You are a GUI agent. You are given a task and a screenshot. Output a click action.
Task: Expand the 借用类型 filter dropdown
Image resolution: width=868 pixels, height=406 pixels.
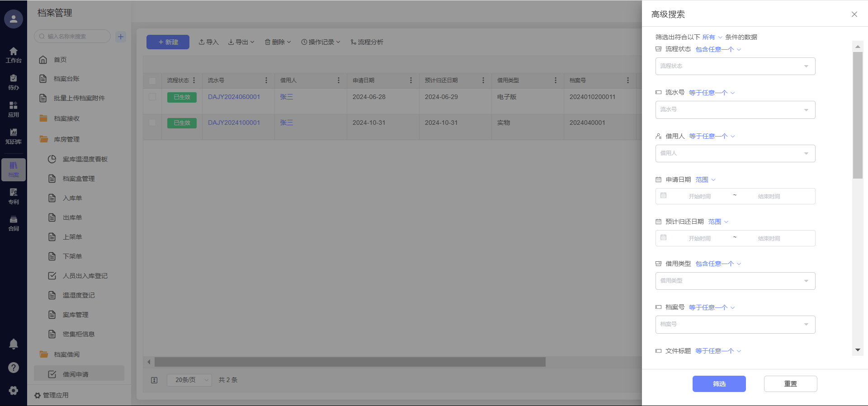[x=735, y=281]
